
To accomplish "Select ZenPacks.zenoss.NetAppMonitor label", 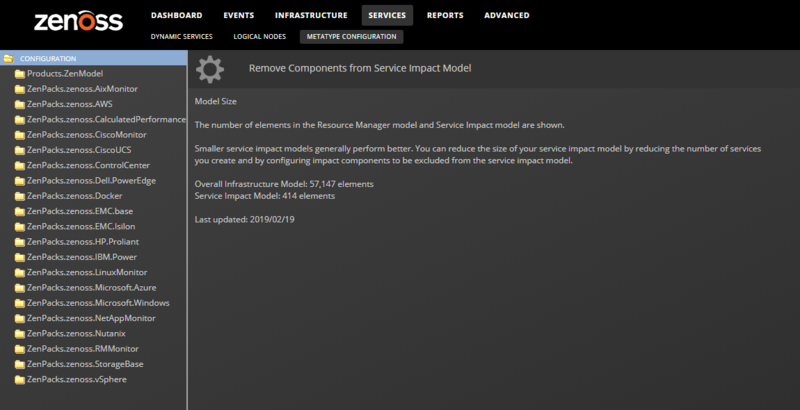I will (91, 318).
